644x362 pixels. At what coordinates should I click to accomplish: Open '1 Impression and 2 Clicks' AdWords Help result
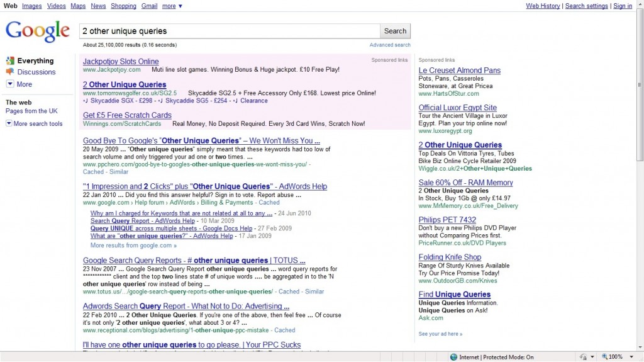point(205,186)
